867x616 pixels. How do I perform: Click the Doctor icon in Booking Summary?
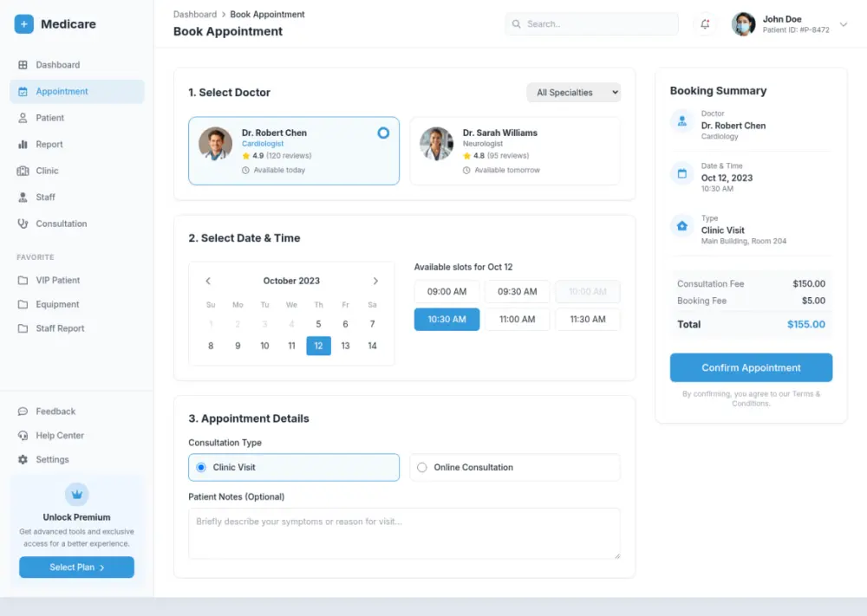682,121
